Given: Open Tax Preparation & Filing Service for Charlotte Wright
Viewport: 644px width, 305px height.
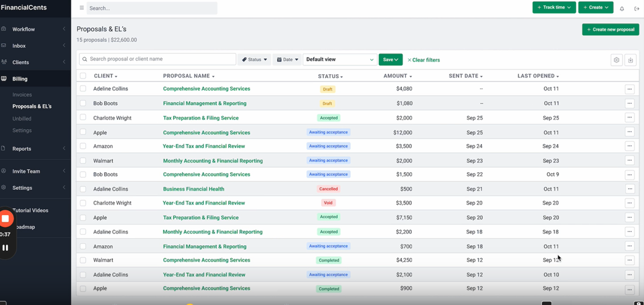Looking at the screenshot, I should [201, 118].
